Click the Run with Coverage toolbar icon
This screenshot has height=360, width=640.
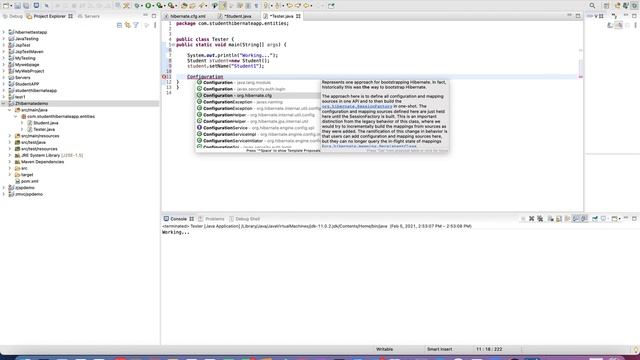click(x=160, y=6)
